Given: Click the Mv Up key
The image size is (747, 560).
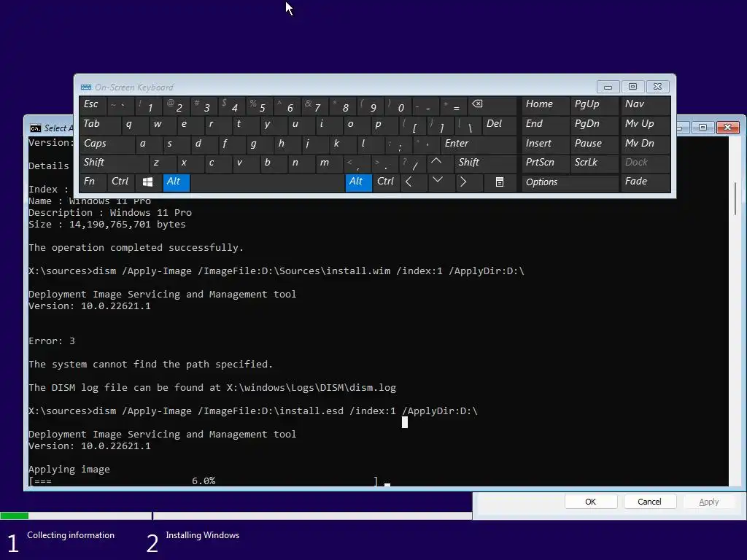Looking at the screenshot, I should click(645, 125).
